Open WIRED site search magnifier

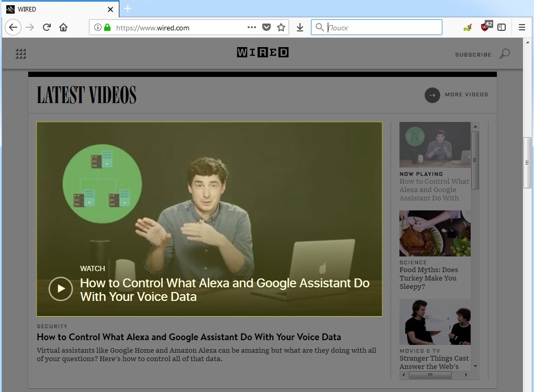coord(504,53)
